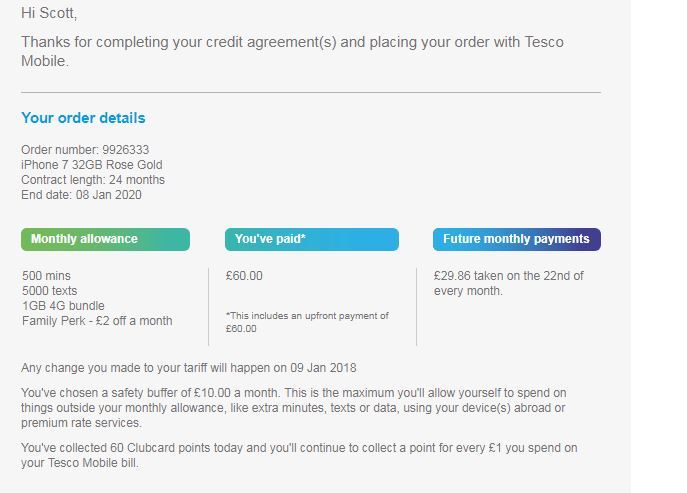This screenshot has height=493, width=687.
Task: Click the safety buffer £10.00 paragraph
Action: 294,408
